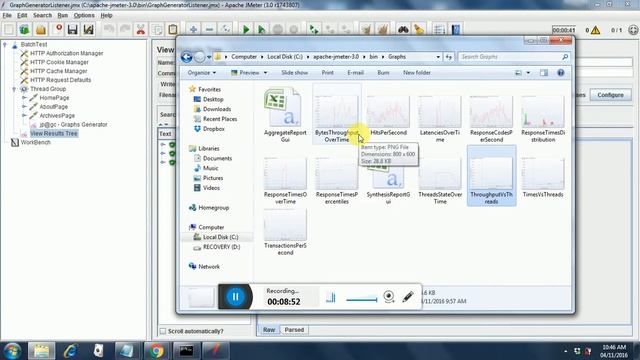Click the recorder pencil annotate icon

pos(407,297)
